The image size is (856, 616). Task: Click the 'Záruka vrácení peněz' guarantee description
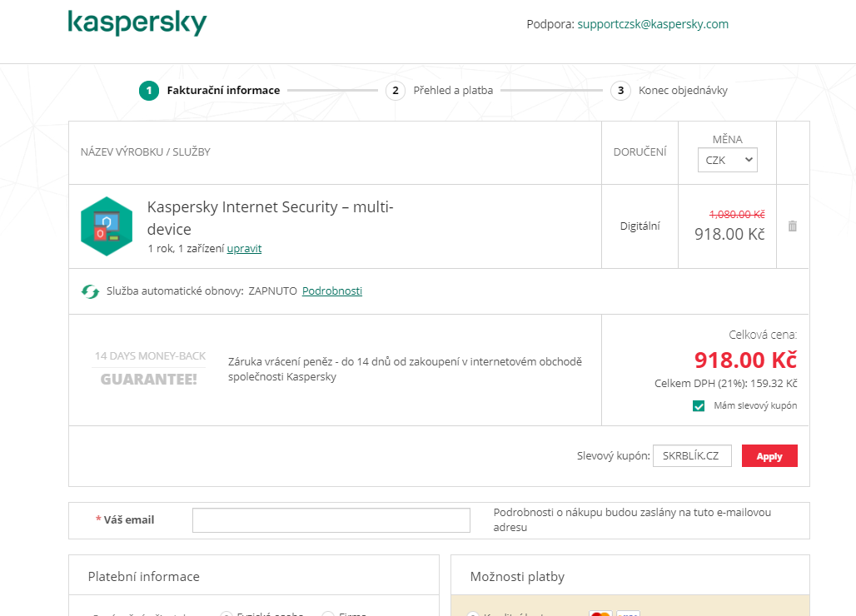[405, 369]
